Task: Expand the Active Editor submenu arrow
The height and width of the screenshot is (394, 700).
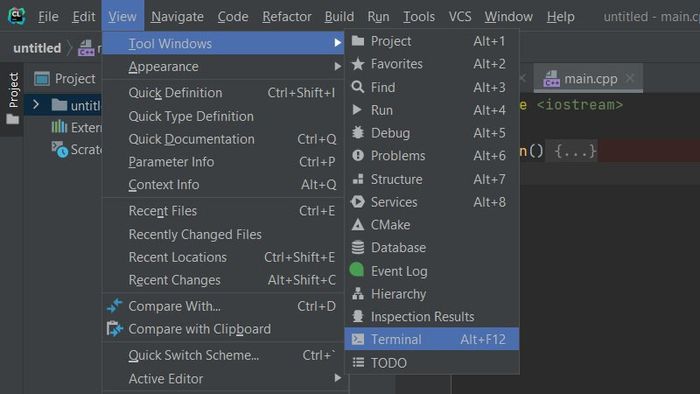Action: click(338, 378)
